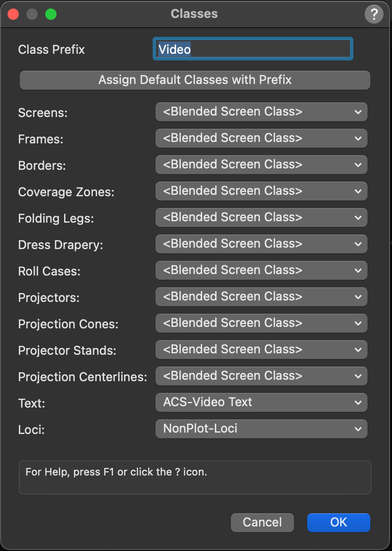Click the Class Prefix text field
392x551 pixels.
[253, 49]
